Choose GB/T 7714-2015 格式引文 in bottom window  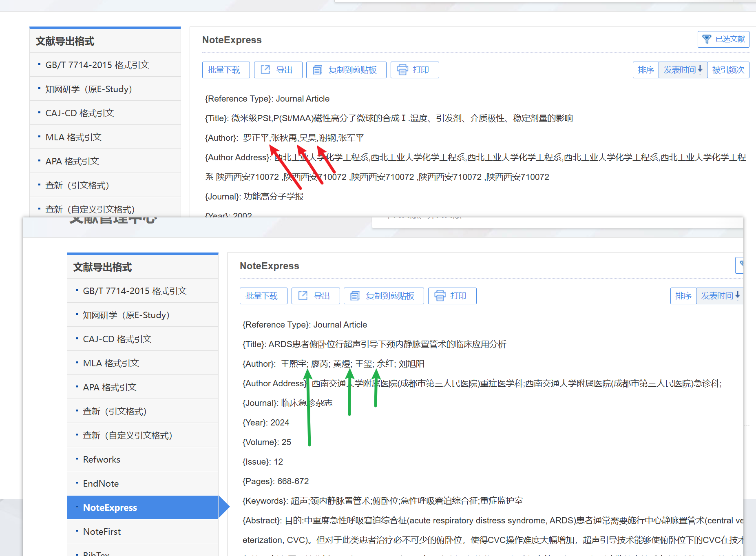tap(143, 291)
